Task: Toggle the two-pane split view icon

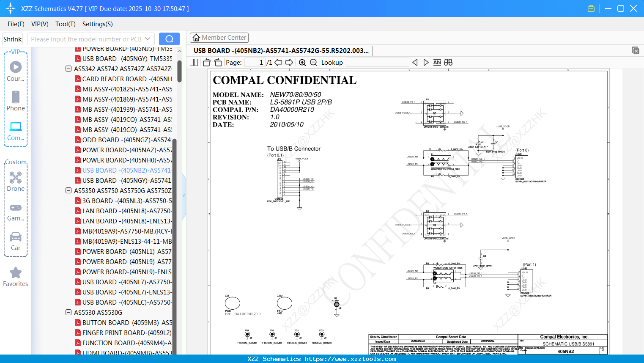Action: 194,62
